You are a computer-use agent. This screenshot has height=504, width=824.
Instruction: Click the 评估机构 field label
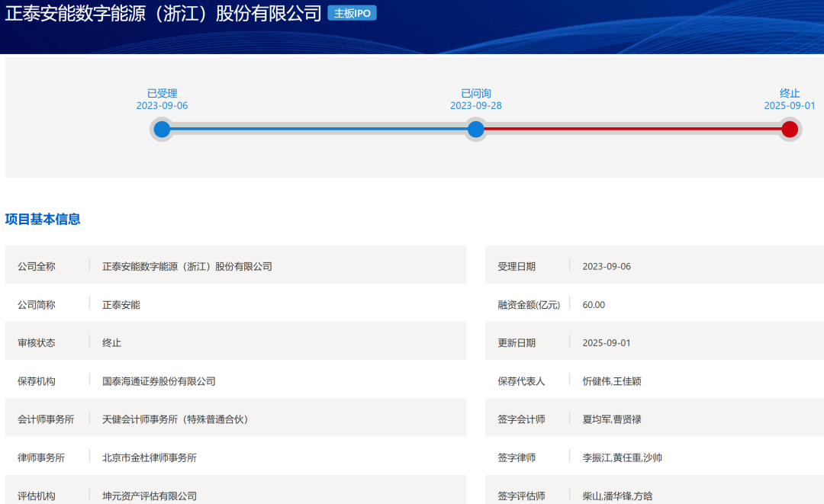37,496
